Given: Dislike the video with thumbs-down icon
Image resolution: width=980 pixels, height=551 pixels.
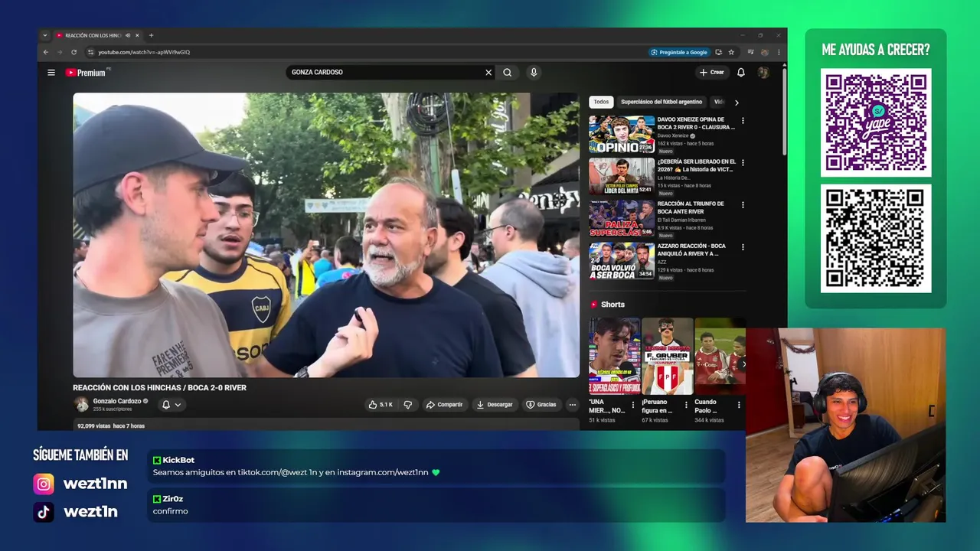Looking at the screenshot, I should 408,404.
